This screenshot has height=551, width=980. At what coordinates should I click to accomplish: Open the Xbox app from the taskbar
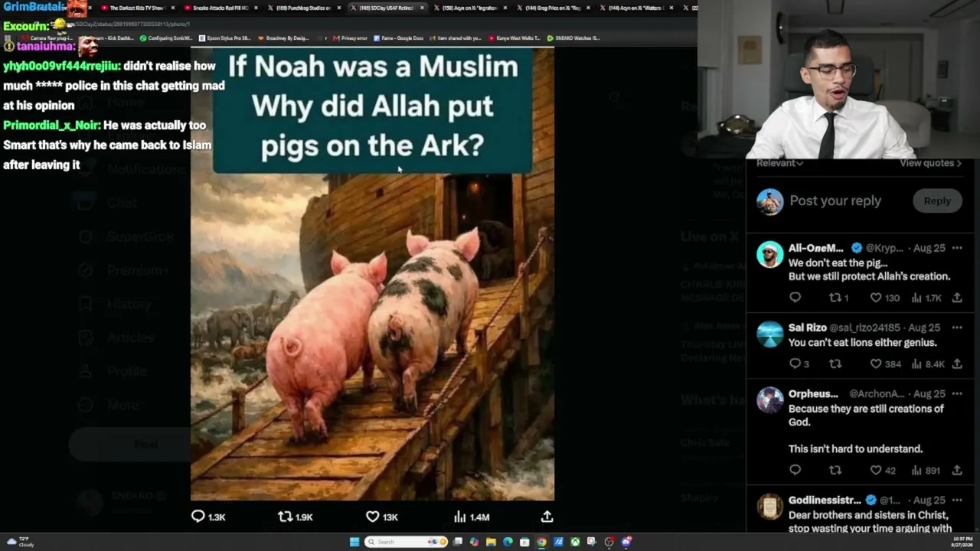pyautogui.click(x=575, y=542)
